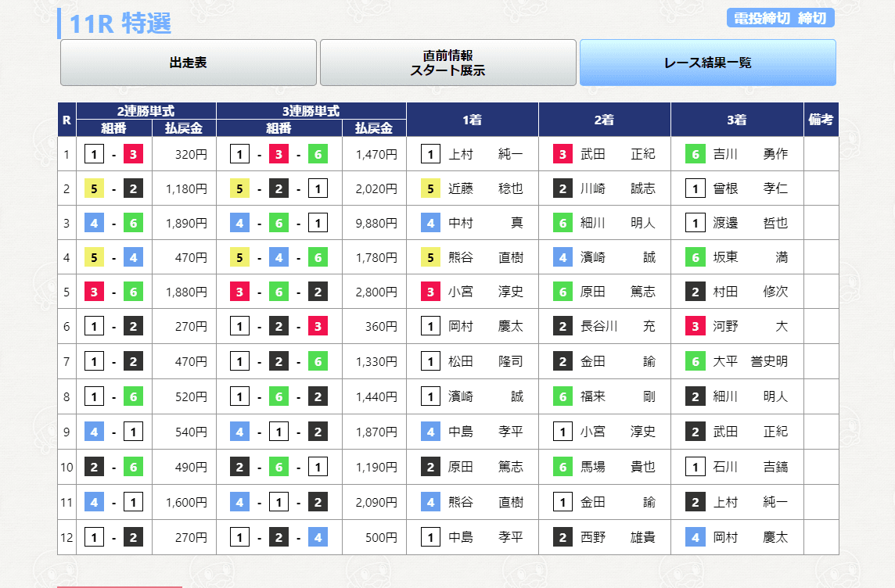Click 曾根 孝仁 in race 2
Screen dimensions: 895x588
pyautogui.click(x=750, y=188)
